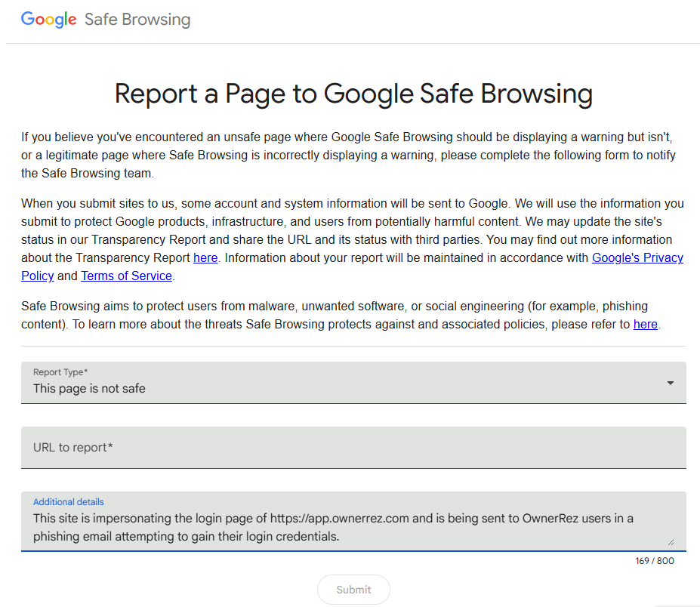Open the Terms of Service link

click(127, 276)
